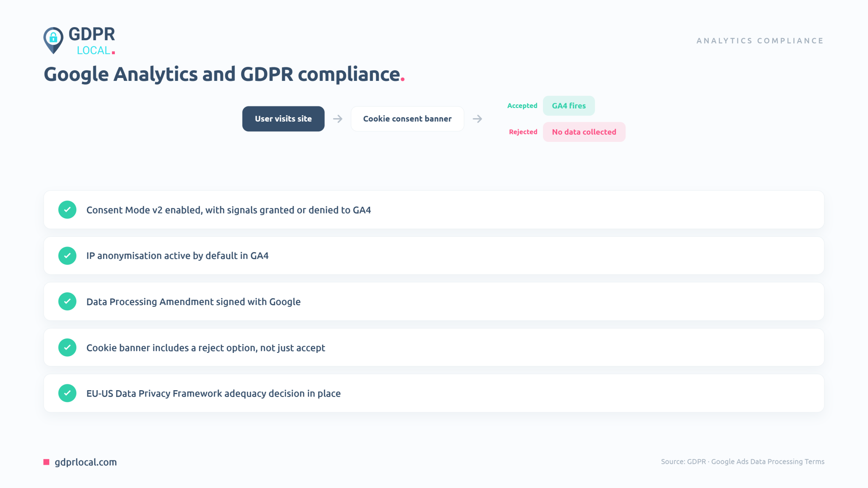
Task: Click the GDPR wordmark in the logo
Action: (92, 34)
